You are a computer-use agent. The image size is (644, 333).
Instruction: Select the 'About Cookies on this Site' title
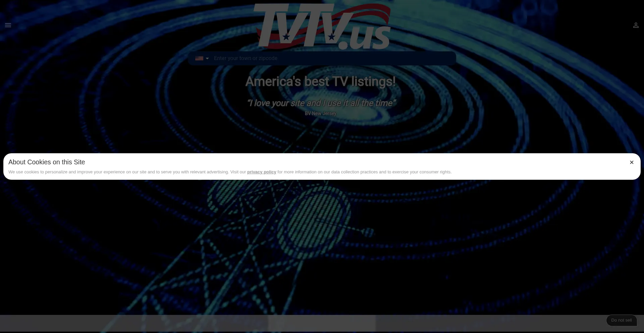[47, 162]
